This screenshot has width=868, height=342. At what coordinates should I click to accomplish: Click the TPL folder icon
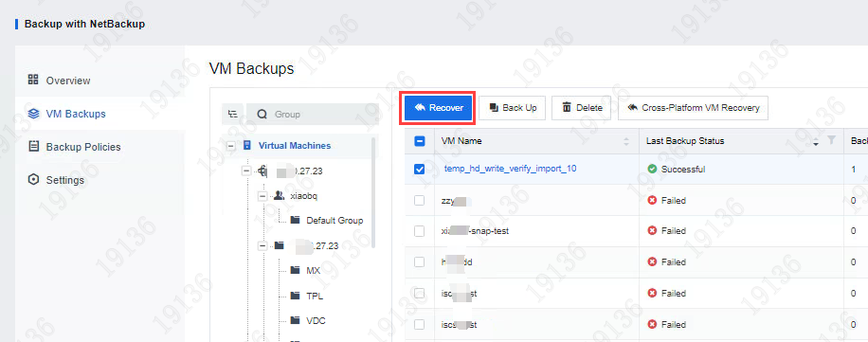296,296
